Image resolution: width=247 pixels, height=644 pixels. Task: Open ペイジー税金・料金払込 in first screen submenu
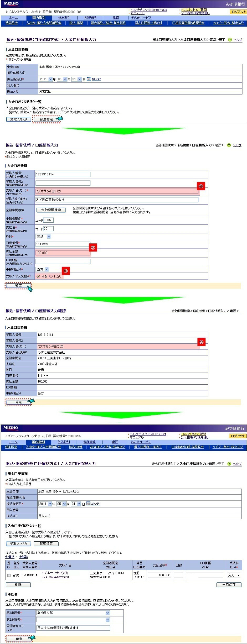point(229,23)
